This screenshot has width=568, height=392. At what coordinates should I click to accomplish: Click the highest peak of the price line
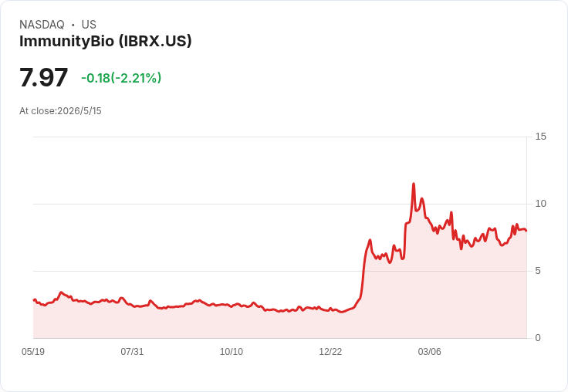click(x=414, y=184)
